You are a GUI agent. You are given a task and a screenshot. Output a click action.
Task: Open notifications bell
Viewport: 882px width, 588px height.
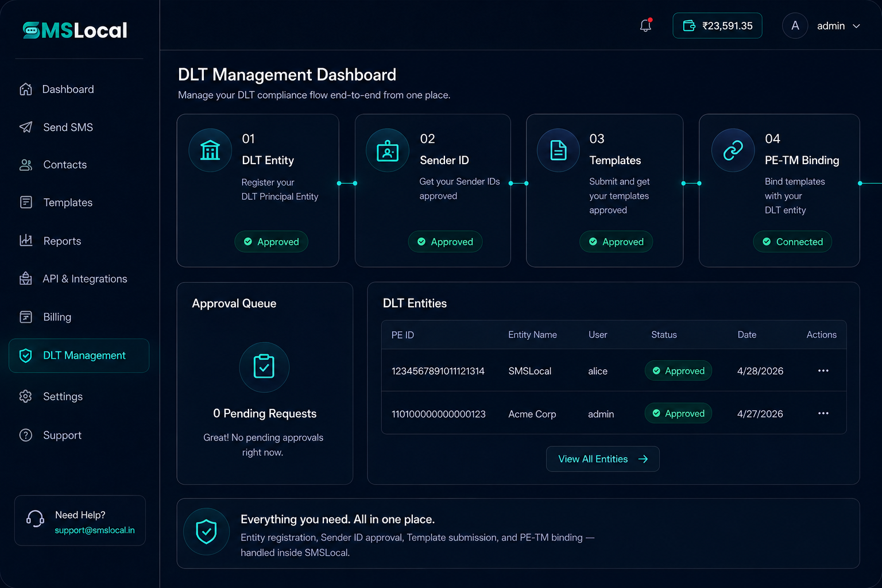(645, 25)
